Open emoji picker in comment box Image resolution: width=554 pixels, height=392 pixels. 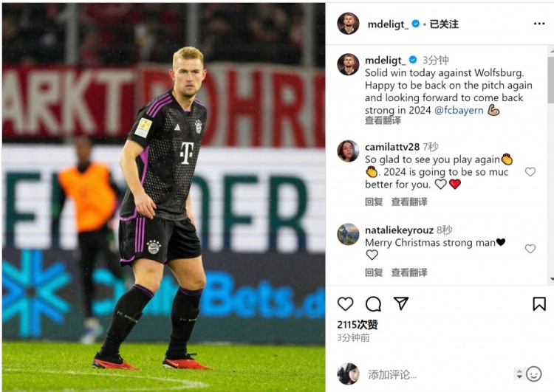pos(533,374)
